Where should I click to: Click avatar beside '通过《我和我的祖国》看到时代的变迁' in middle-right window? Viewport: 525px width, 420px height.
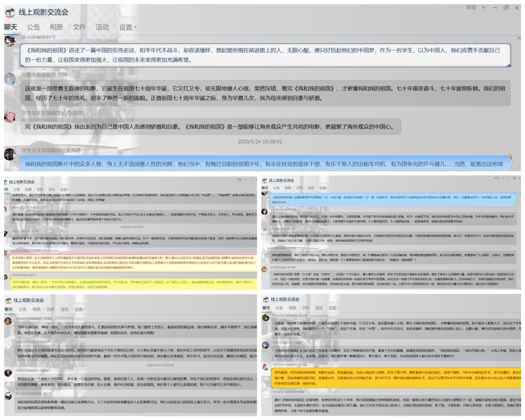265,212
